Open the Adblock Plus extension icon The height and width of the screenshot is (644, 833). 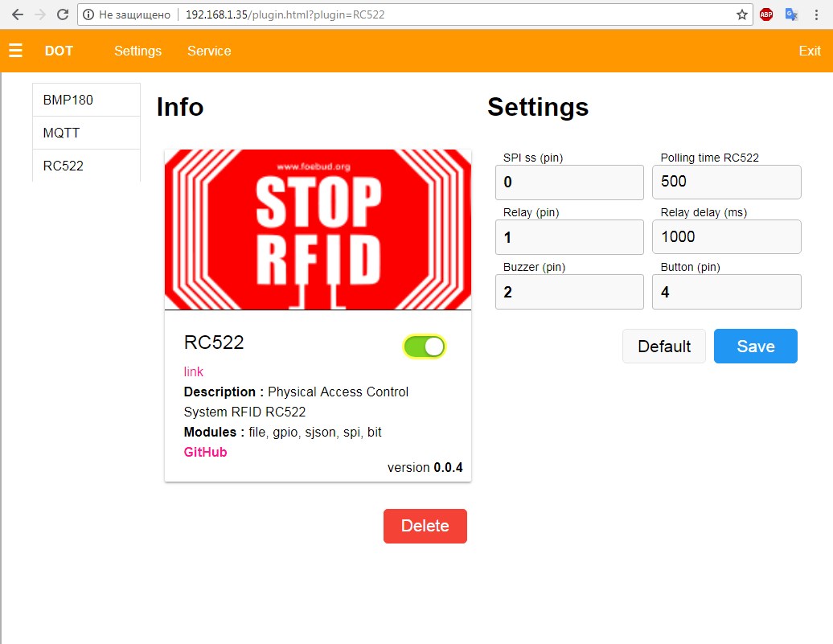click(x=766, y=14)
